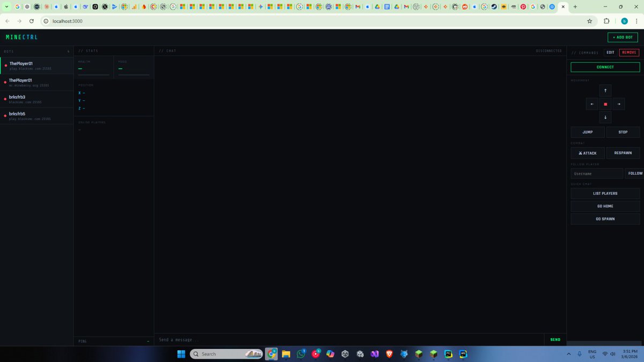
Task: Focus the 'Send a message...' chat input
Action: [349, 339]
